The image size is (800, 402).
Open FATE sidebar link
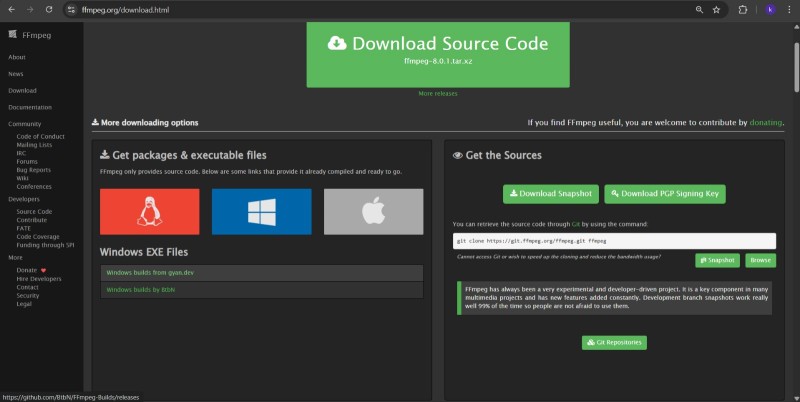pos(23,229)
